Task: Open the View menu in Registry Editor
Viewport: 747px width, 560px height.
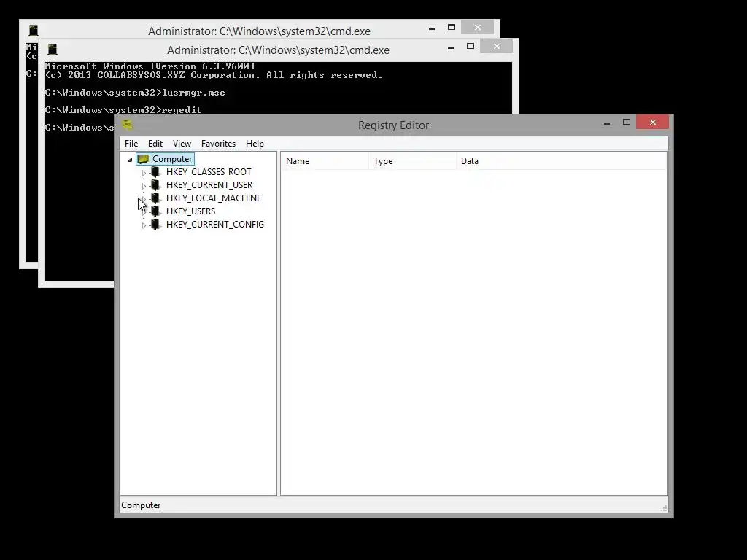Action: pyautogui.click(x=182, y=144)
